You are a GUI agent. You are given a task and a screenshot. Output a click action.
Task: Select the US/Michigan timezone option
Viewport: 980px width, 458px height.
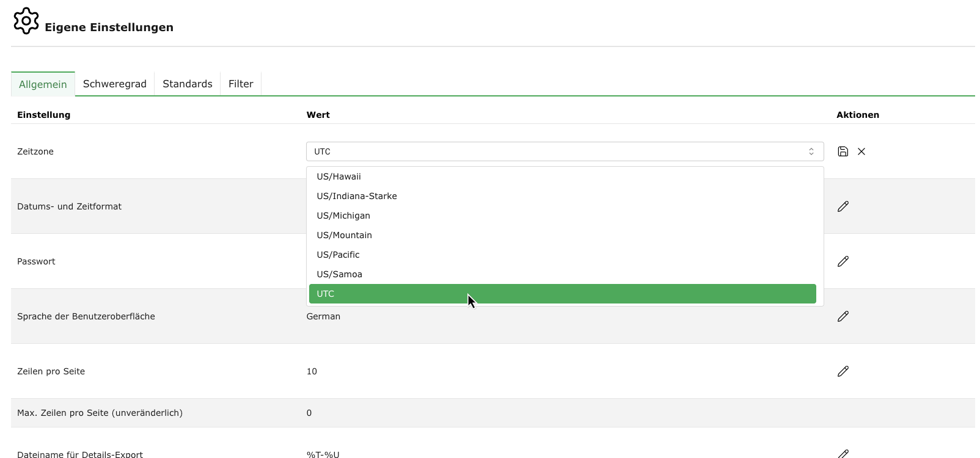click(343, 216)
